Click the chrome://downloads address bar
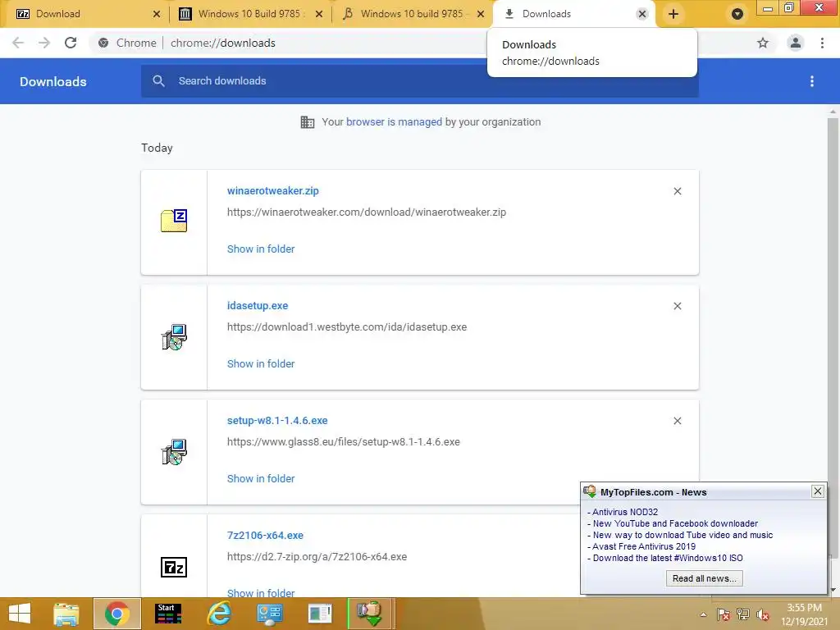This screenshot has width=840, height=630. pyautogui.click(x=223, y=43)
